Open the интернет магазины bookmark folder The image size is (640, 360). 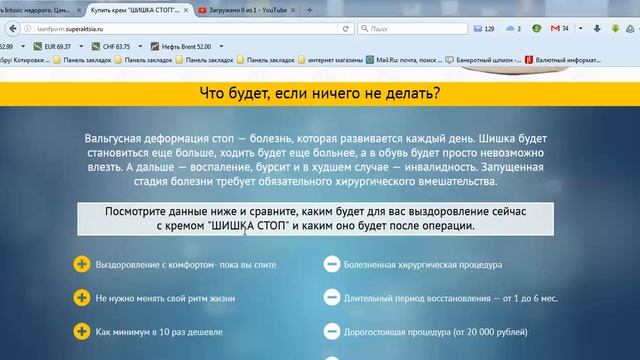pos(330,60)
